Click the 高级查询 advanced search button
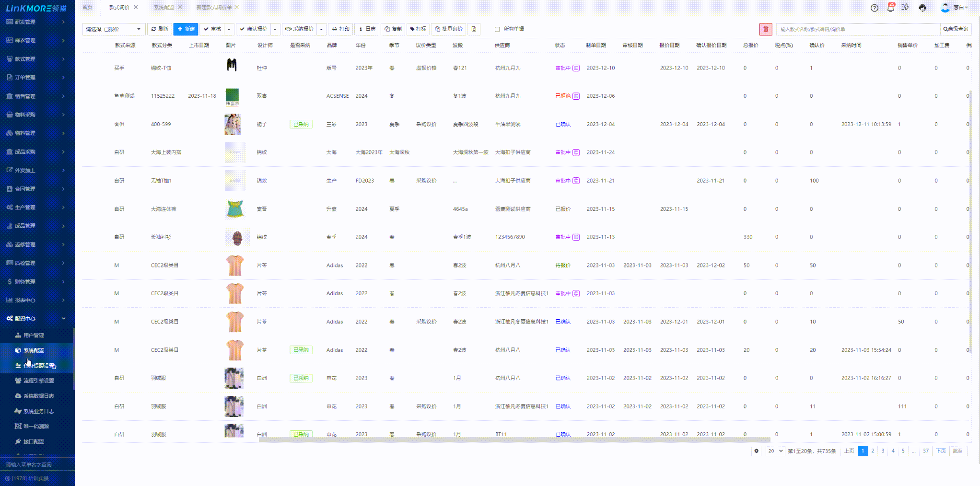980x486 pixels. coord(956,29)
